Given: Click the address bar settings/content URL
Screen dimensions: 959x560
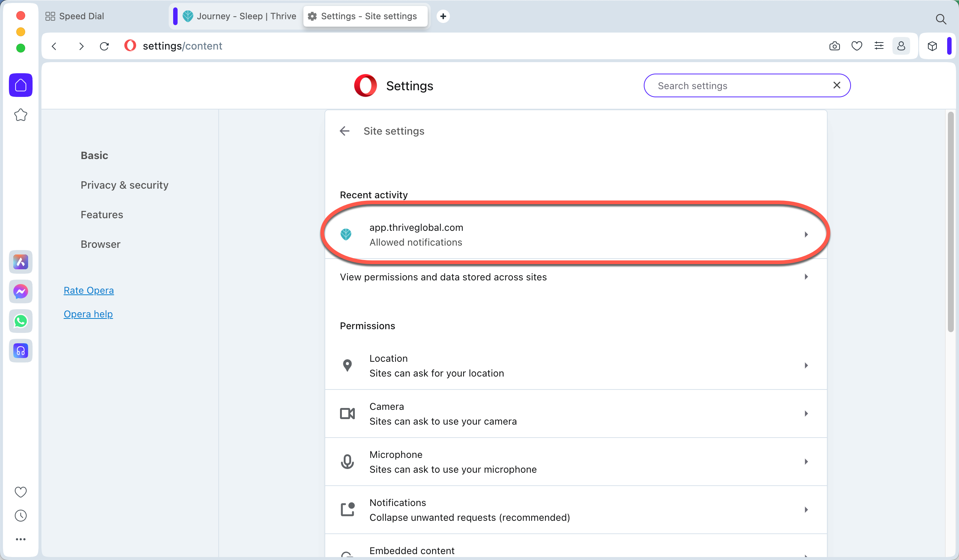Looking at the screenshot, I should (x=182, y=46).
